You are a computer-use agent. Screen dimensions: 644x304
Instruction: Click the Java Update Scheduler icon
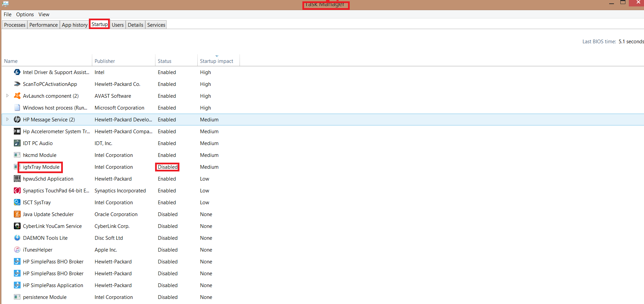[17, 214]
